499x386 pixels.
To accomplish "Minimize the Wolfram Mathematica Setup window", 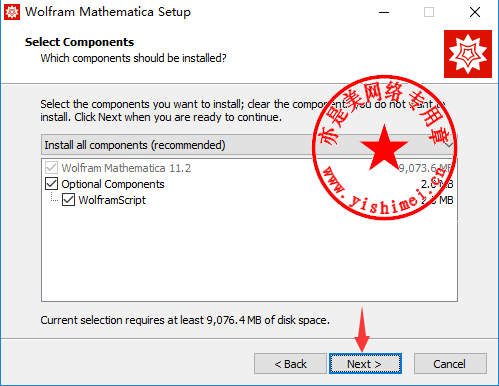I will coord(384,12).
